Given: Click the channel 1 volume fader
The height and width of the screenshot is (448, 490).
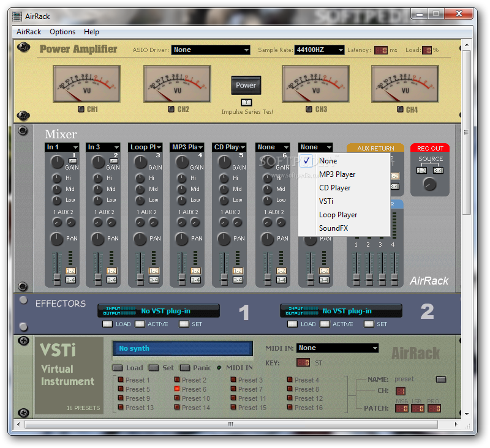Looking at the screenshot, I should (x=57, y=279).
